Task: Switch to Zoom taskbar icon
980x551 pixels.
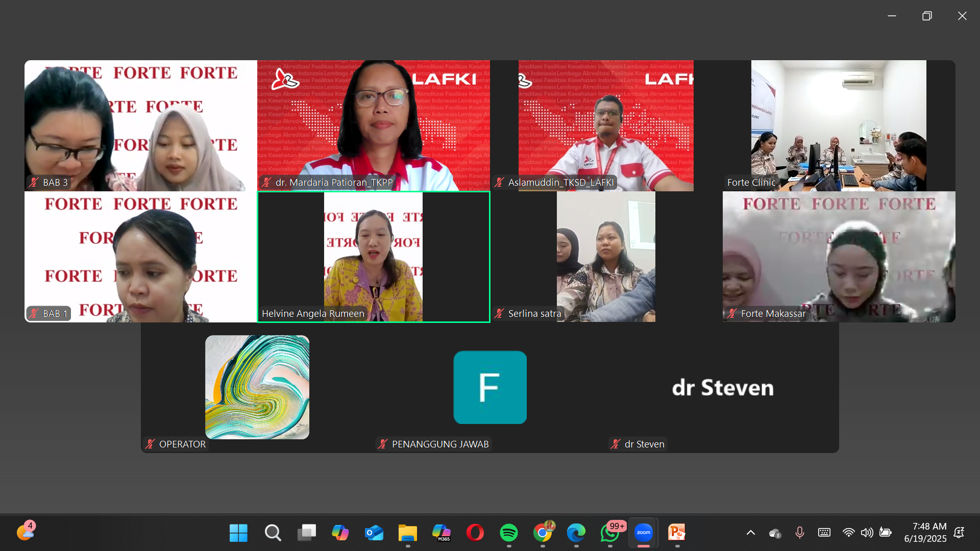Action: tap(644, 533)
